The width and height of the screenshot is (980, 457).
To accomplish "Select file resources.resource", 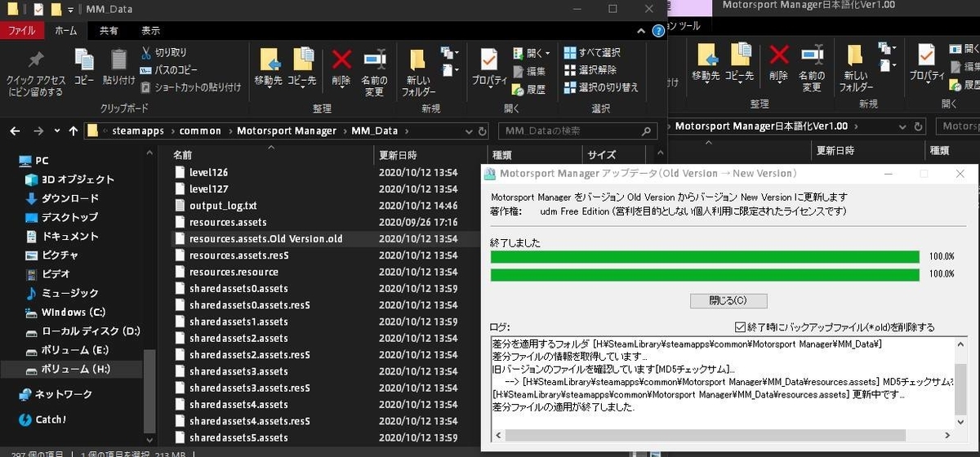I will (x=234, y=273).
